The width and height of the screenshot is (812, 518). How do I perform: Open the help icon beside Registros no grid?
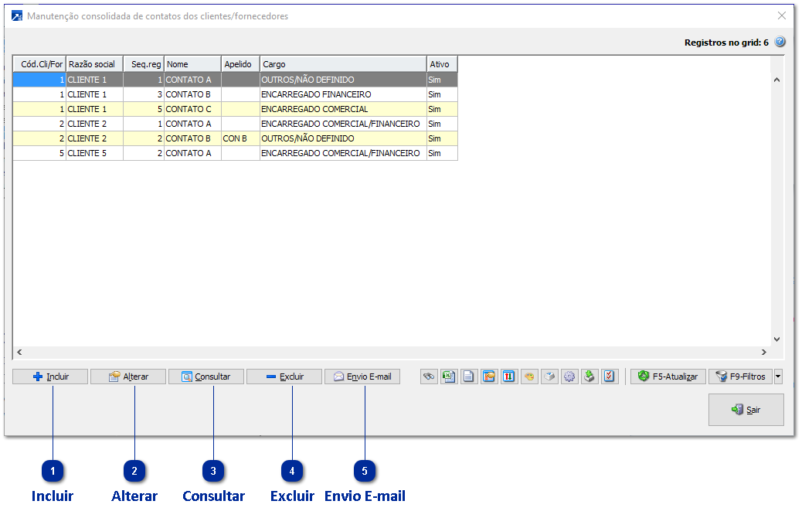click(780, 42)
